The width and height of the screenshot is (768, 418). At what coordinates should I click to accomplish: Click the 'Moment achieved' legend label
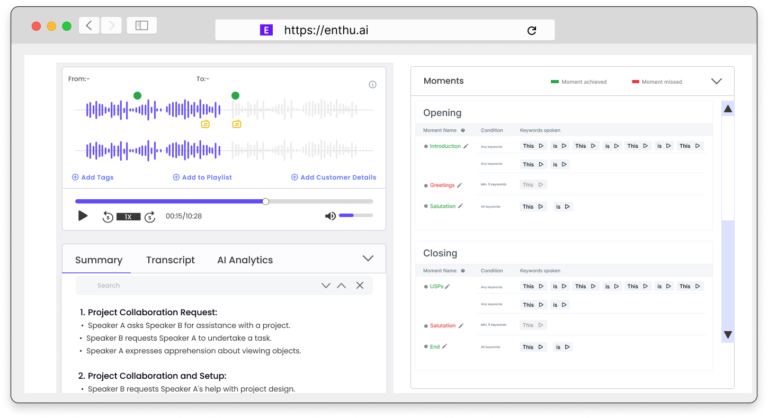coord(584,82)
